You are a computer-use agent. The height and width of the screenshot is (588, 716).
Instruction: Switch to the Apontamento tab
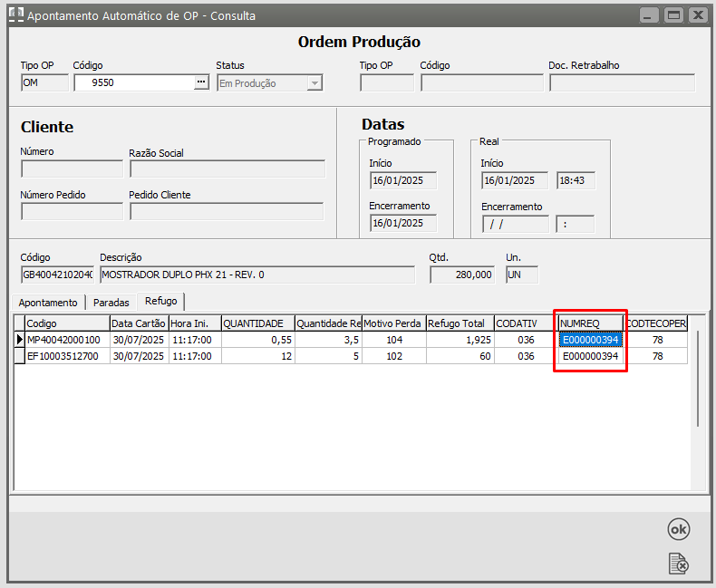[48, 302]
